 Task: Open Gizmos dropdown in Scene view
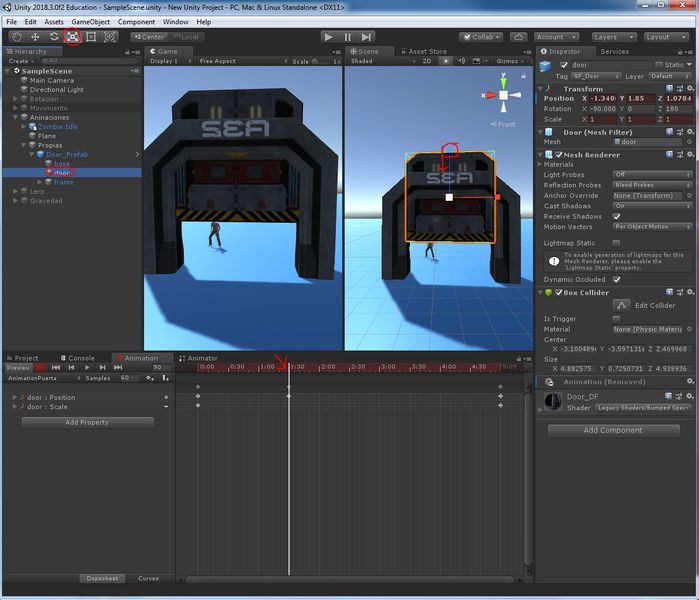pyautogui.click(x=510, y=61)
